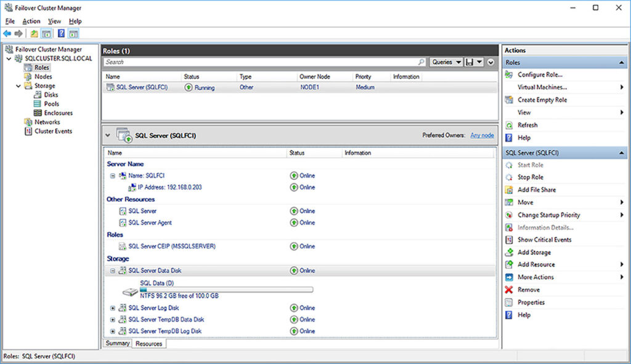Click the Cluster Events tree icon
This screenshot has width=631, height=364.
28,131
